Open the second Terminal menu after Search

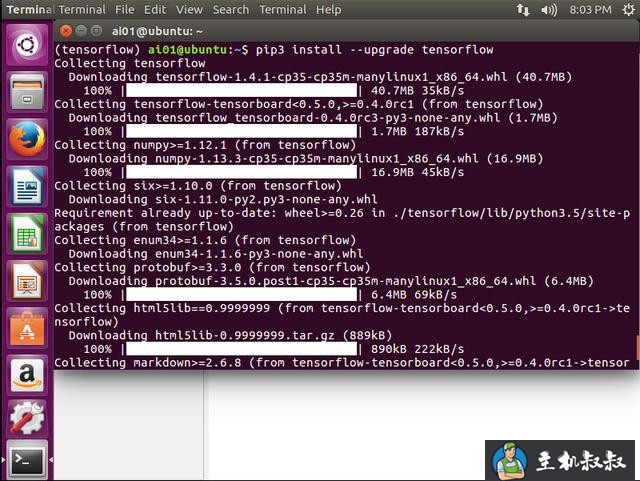283,10
